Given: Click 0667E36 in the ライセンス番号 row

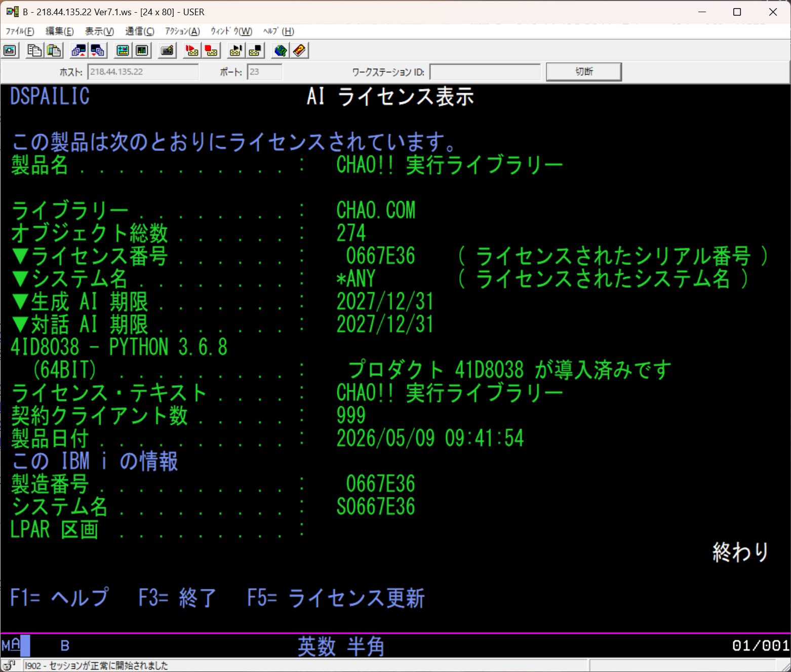Looking at the screenshot, I should tap(381, 256).
